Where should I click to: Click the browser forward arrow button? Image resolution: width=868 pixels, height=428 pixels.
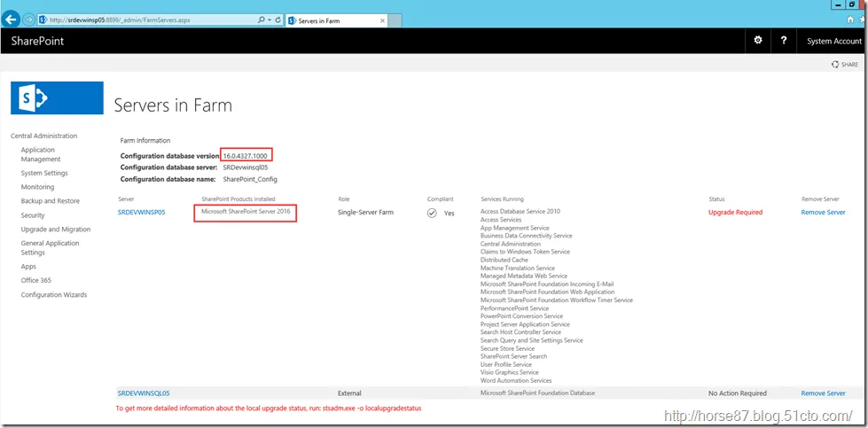pyautogui.click(x=28, y=19)
